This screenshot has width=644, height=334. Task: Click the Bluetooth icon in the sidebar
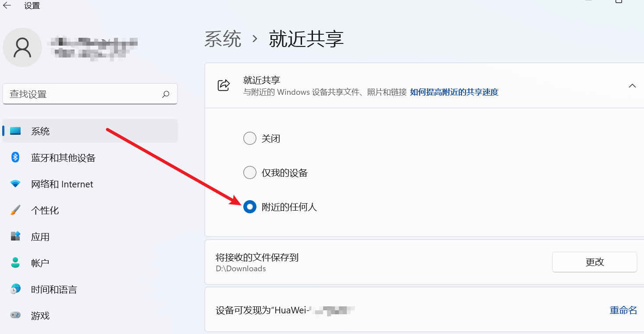click(x=15, y=157)
